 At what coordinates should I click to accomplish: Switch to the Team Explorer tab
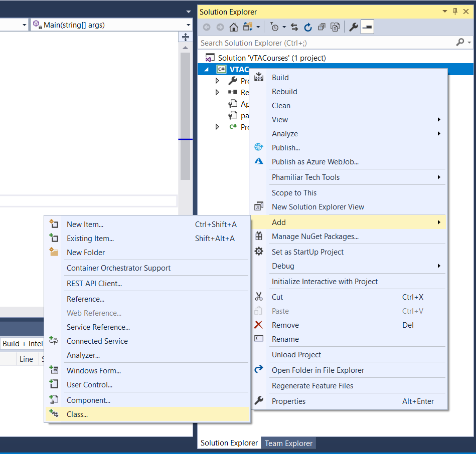pyautogui.click(x=288, y=443)
